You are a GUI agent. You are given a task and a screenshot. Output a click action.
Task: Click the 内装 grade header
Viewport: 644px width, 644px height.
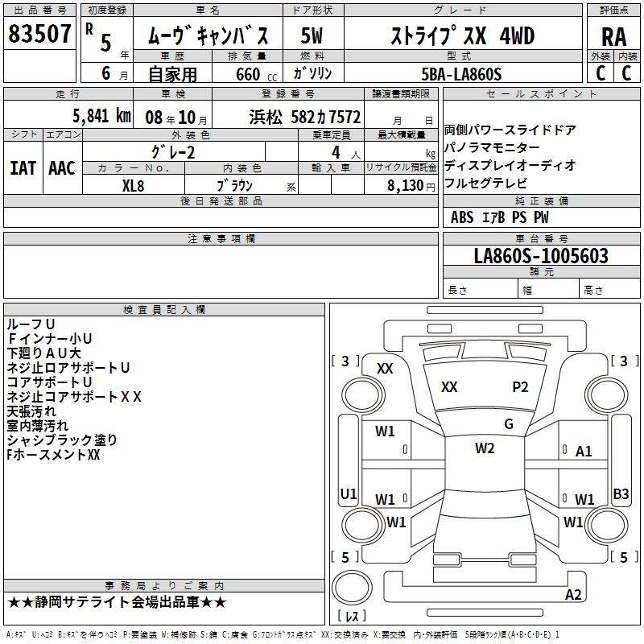(x=627, y=56)
